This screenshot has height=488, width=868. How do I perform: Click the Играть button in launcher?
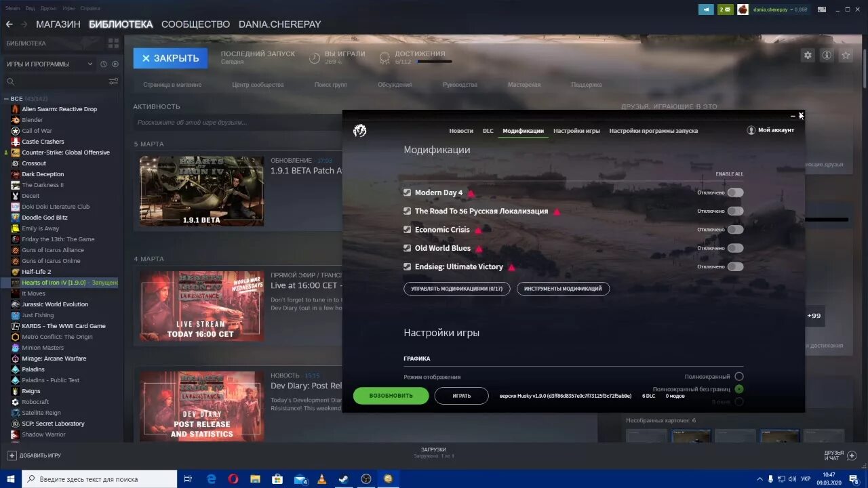pos(462,396)
